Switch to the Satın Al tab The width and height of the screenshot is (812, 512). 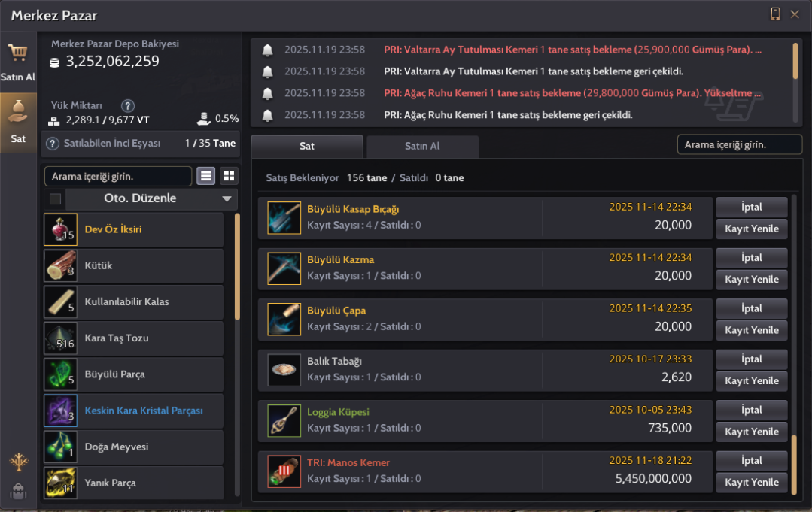422,146
